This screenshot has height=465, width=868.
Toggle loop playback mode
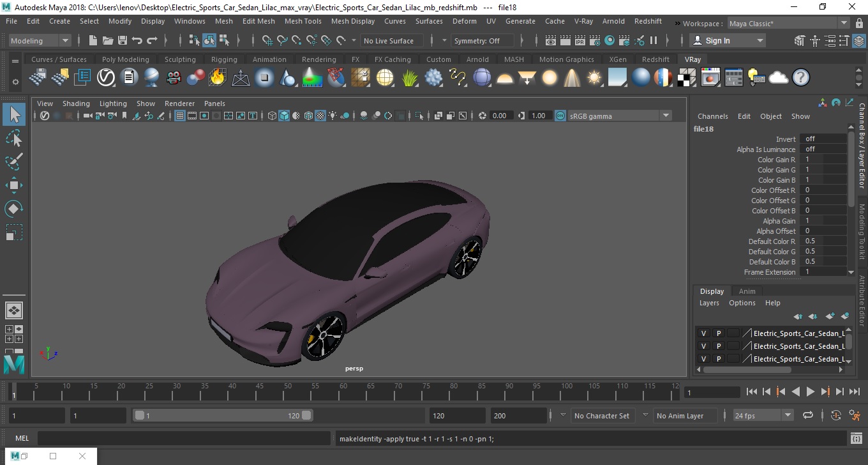(808, 415)
